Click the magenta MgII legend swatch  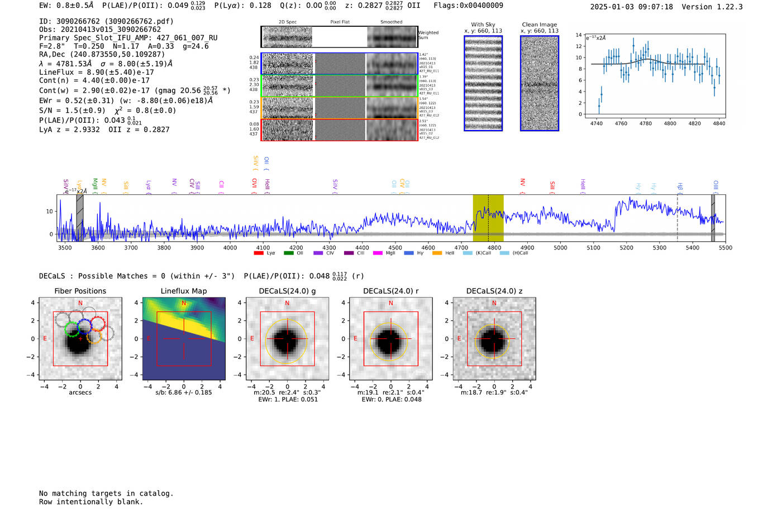coord(378,253)
